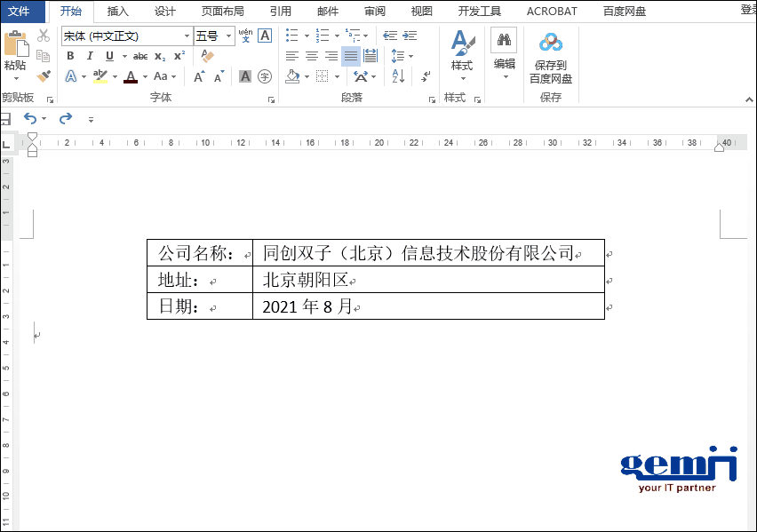Image resolution: width=757 pixels, height=532 pixels.
Task: Click the 编辑 find-and-replace binoculars icon
Action: (x=503, y=40)
